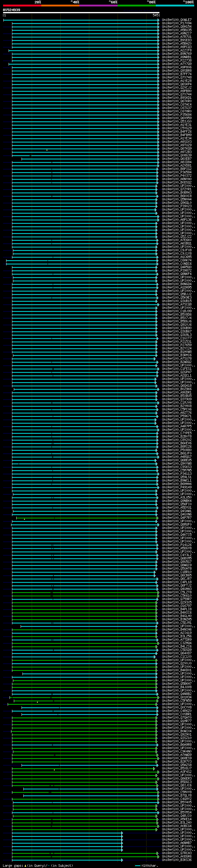197x868 pixels.
Task: Select the query name AV524939
Action: (x=11, y=10)
